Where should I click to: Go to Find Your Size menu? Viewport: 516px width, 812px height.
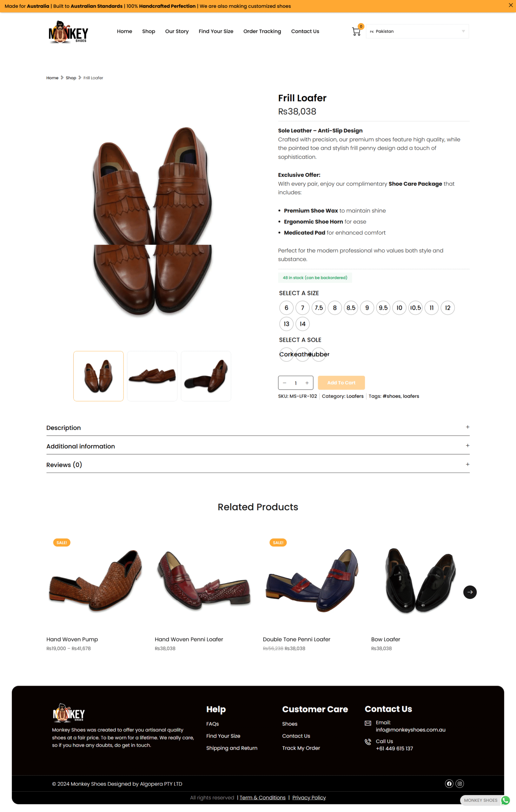pyautogui.click(x=216, y=31)
